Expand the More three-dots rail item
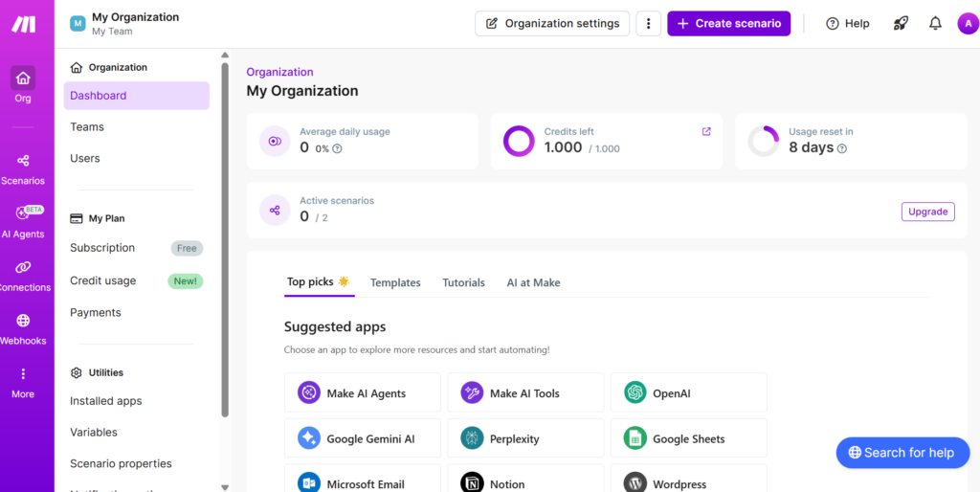The width and height of the screenshot is (980, 492). point(23,383)
